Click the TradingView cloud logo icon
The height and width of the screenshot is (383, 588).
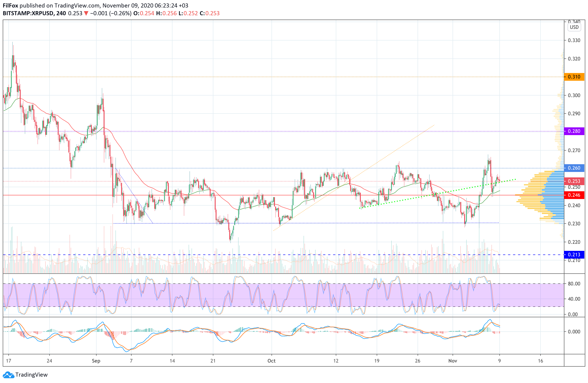8,375
